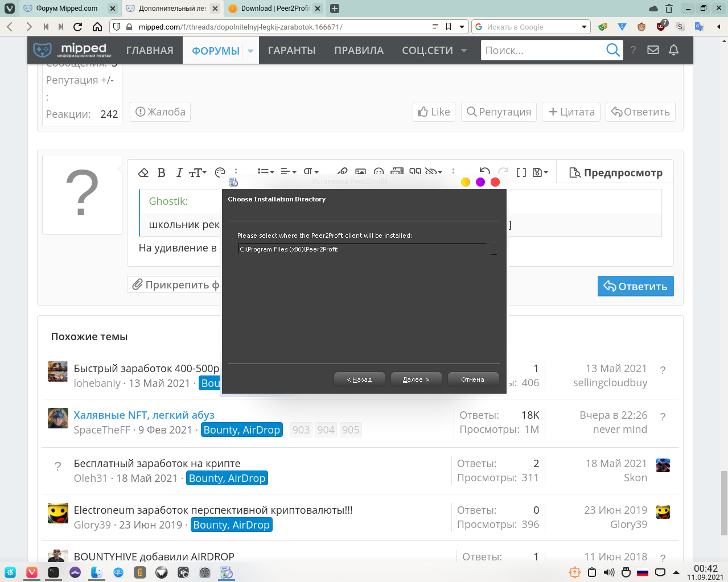Open a new browser tab
The width and height of the screenshot is (728, 582).
click(x=335, y=9)
